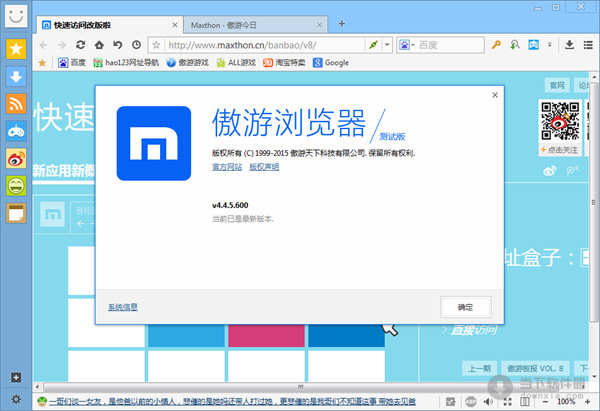
Task: Confirm the about dialog with 确定
Action: 465,307
